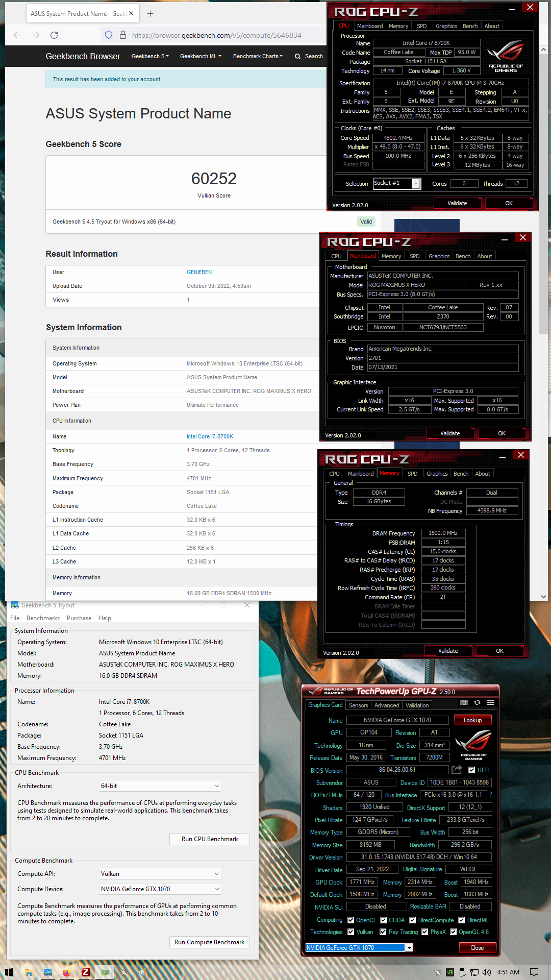Image resolution: width=551 pixels, height=980 pixels.
Task: Click the Safely Remove Hardware tray icon
Action: (462, 972)
